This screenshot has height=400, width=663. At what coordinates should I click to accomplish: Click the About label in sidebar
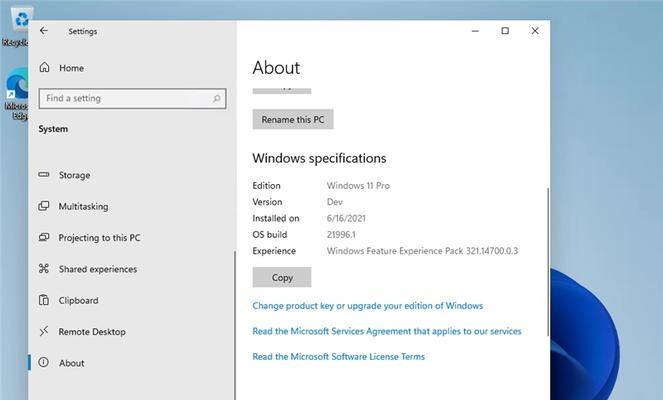click(71, 363)
